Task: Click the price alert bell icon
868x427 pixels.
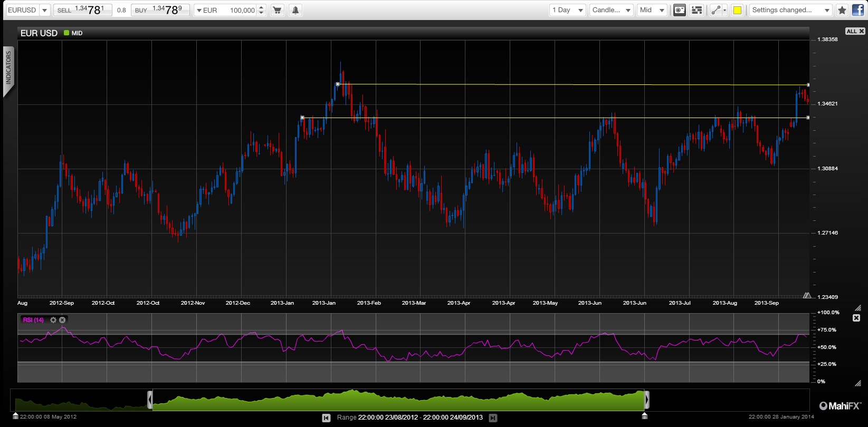Action: coord(295,10)
